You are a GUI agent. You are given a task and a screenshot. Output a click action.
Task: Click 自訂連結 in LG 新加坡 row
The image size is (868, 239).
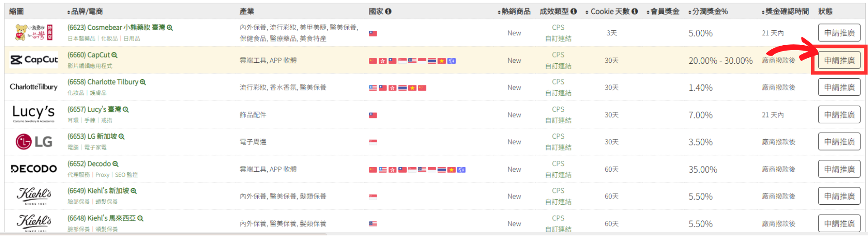pyautogui.click(x=558, y=148)
